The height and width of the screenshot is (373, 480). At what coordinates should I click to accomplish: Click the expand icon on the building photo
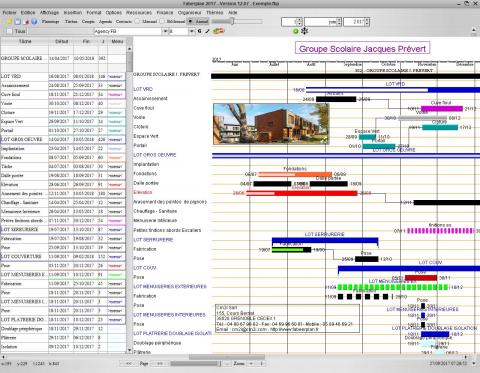tap(323, 140)
